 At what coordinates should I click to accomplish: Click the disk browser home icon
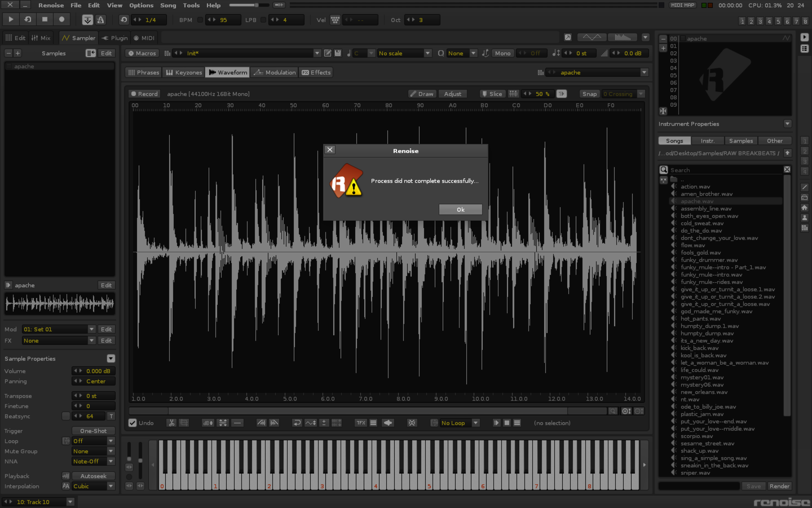coord(804,208)
